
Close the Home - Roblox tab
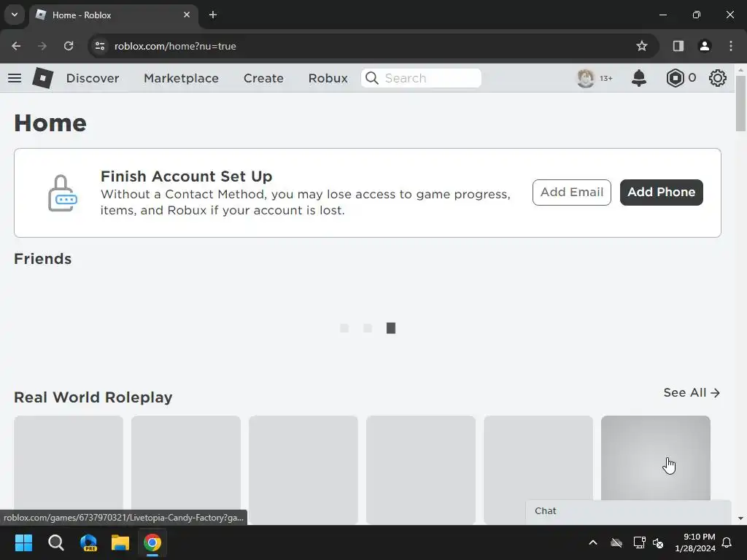point(187,15)
